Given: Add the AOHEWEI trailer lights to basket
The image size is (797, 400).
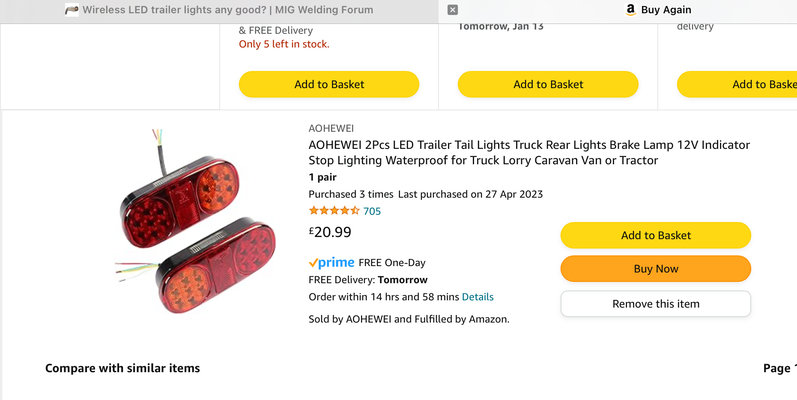Looking at the screenshot, I should [655, 235].
